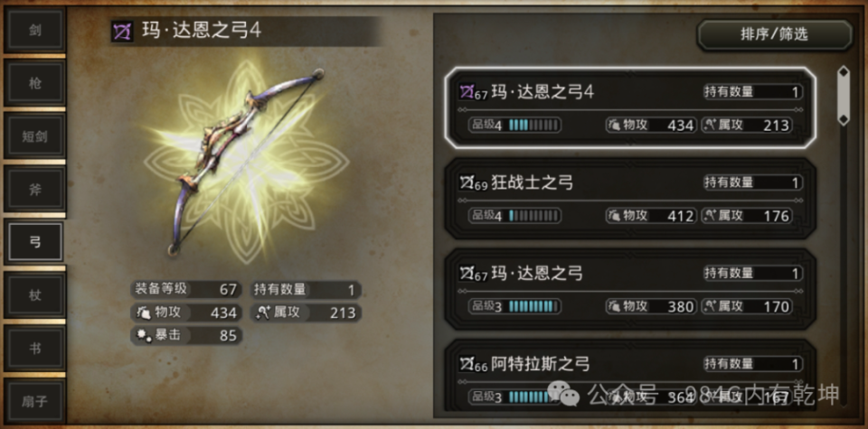Select the 玛·达恩之弓 grade 3 entry
The width and height of the screenshot is (868, 429).
tap(630, 289)
